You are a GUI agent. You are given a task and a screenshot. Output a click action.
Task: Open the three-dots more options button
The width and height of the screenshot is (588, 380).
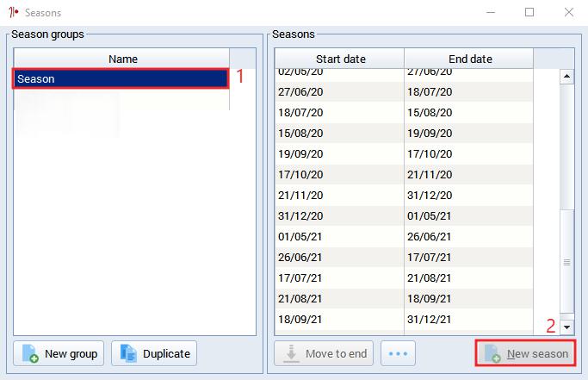(398, 353)
